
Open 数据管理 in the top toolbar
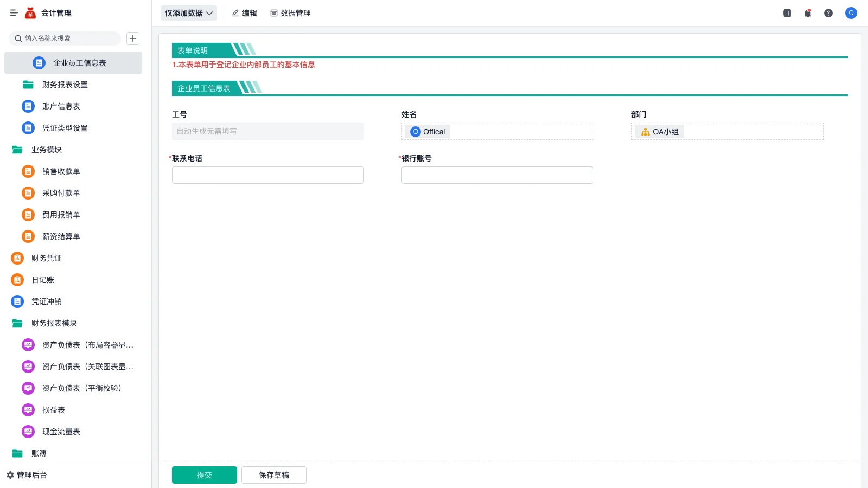[291, 13]
